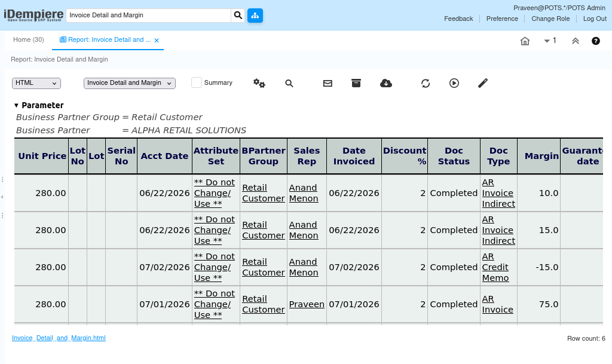Image resolution: width=612 pixels, height=364 pixels.
Task: Open the Invoice Detail and Margin print format dropdown
Action: click(130, 83)
